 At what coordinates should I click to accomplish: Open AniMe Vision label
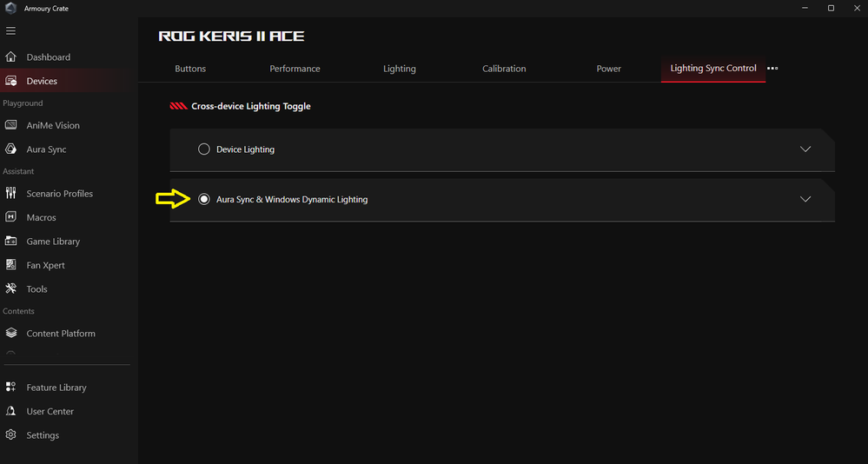click(x=53, y=126)
